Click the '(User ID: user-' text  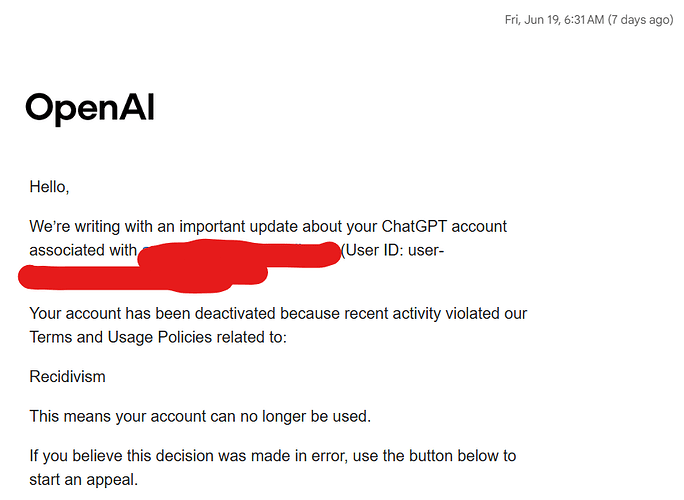tap(393, 250)
